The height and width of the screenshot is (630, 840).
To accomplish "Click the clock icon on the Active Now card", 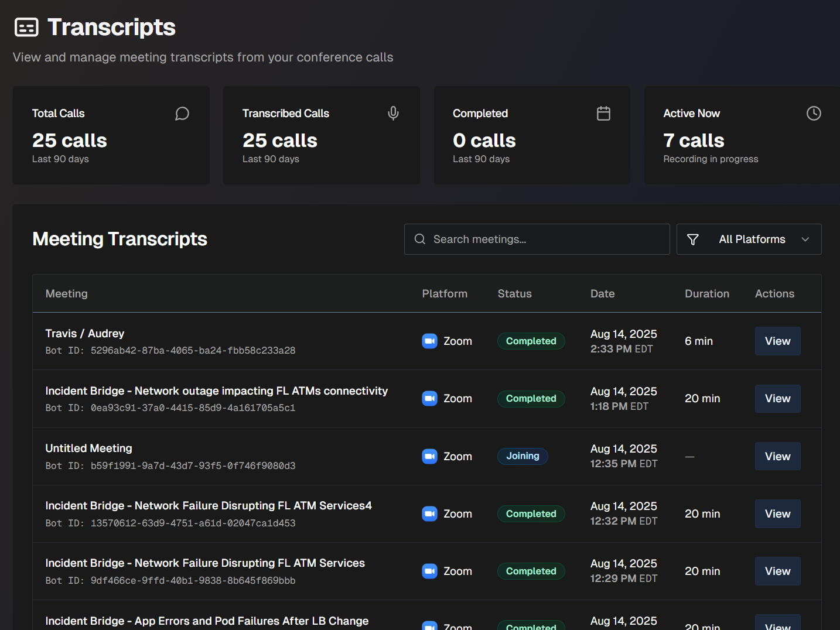I will 814,113.
